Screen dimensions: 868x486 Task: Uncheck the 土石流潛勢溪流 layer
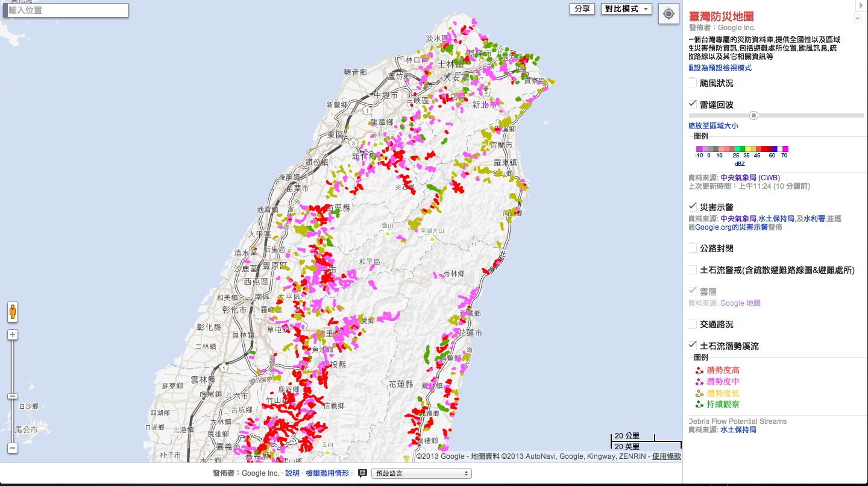click(693, 346)
